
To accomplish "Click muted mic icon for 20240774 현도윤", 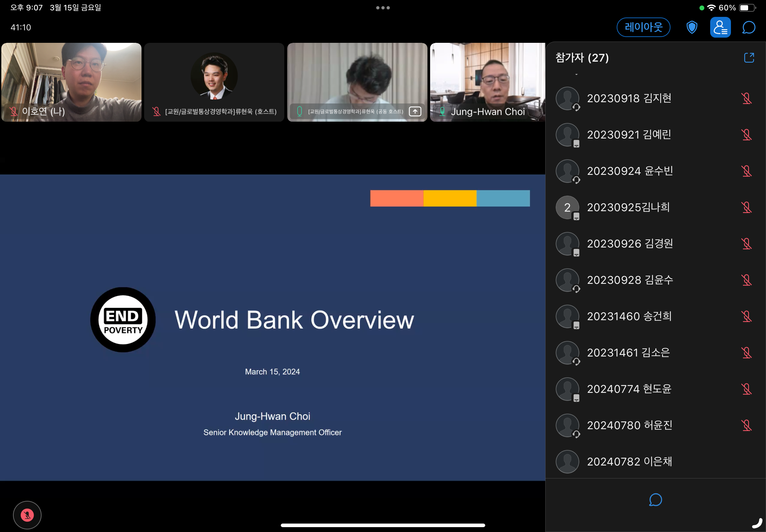I will (x=746, y=389).
